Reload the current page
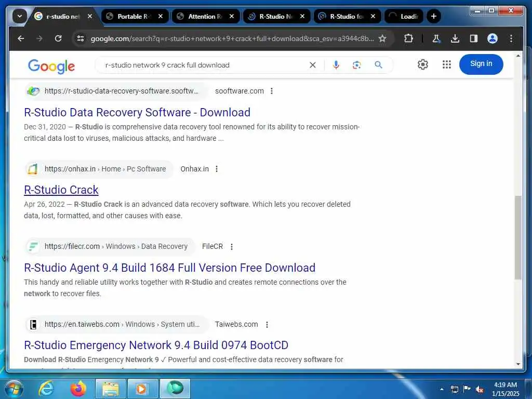 pyautogui.click(x=58, y=38)
